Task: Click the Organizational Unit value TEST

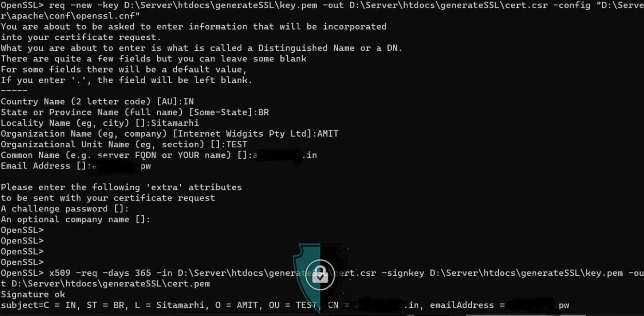Action: click(x=237, y=144)
